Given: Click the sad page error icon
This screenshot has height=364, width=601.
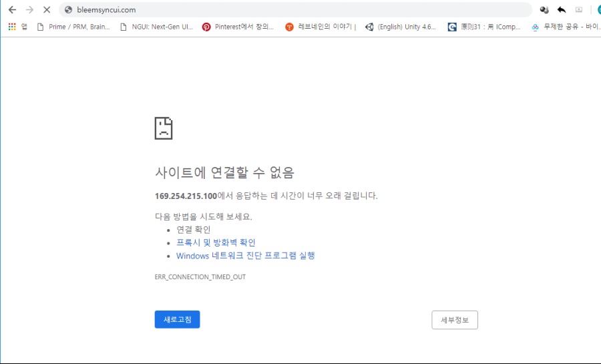Looking at the screenshot, I should (164, 128).
